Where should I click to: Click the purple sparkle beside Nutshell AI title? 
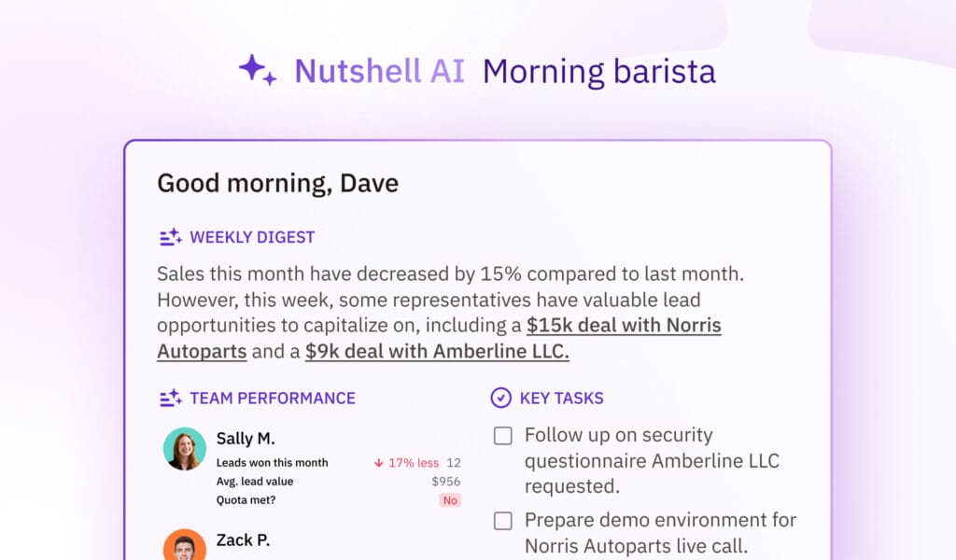[x=256, y=69]
